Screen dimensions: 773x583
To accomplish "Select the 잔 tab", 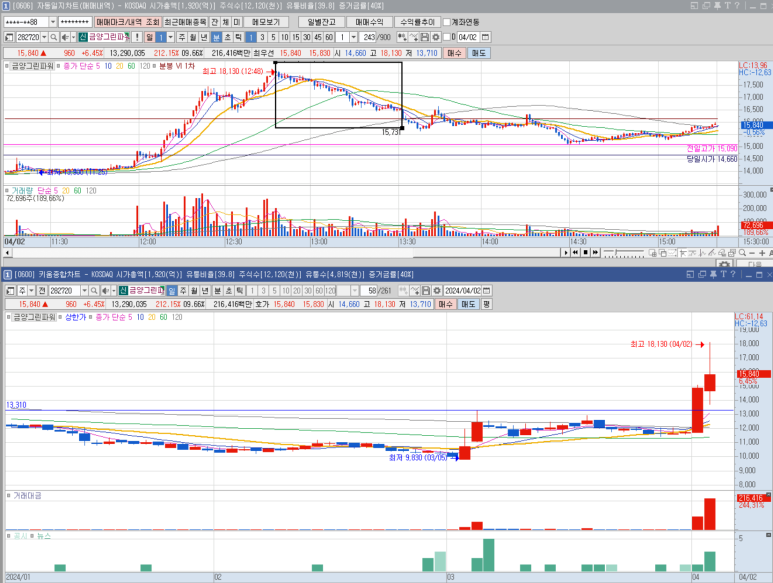I will coord(215,22).
